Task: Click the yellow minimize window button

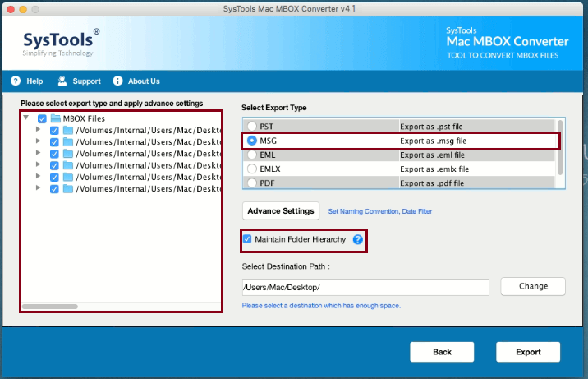Action: pos(23,9)
